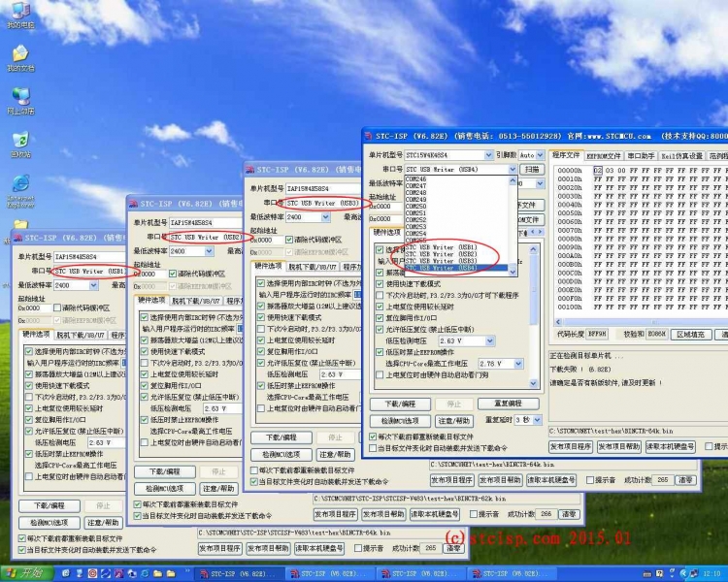Open the 开始 Start menu button
The width and height of the screenshot is (728, 582).
click(27, 573)
